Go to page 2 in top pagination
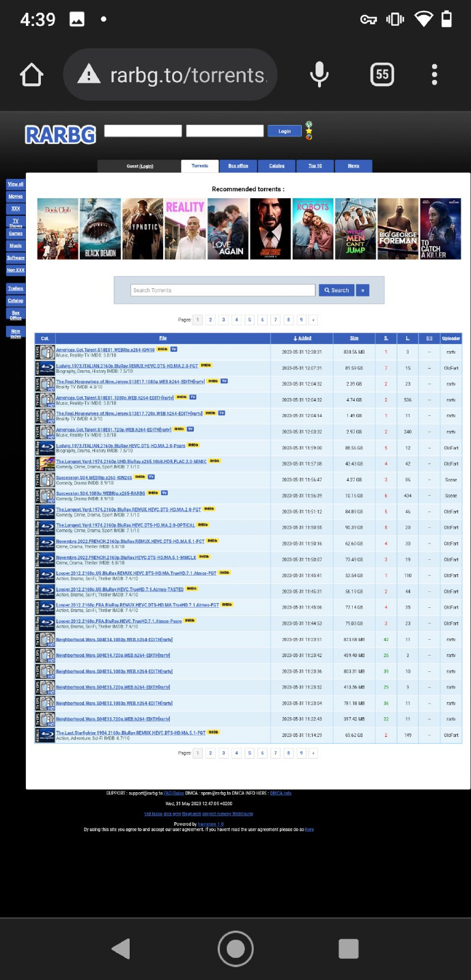Viewport: 471px width, 980px height. pos(210,320)
